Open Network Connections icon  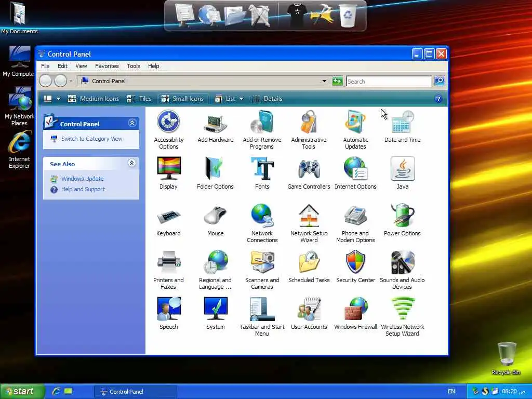262,223
